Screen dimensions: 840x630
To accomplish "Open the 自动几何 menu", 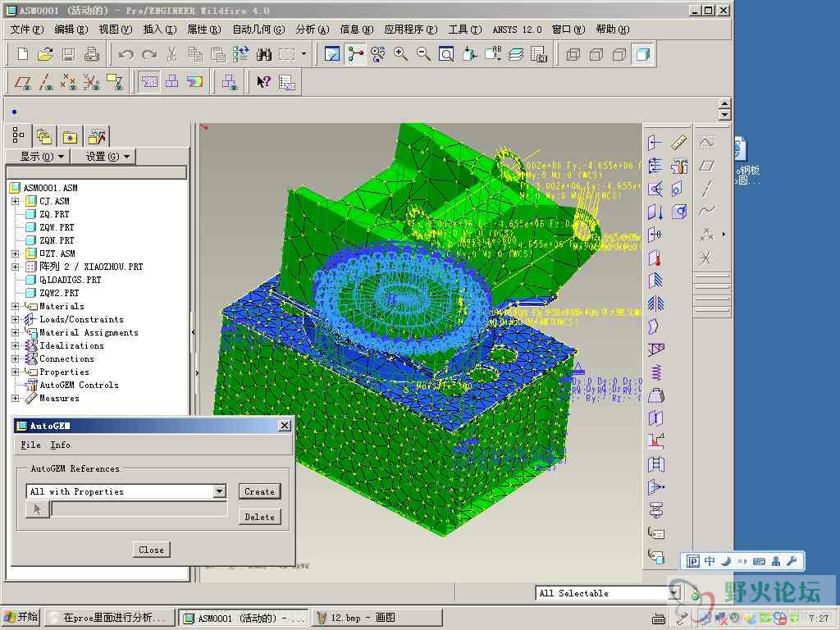I will point(258,30).
